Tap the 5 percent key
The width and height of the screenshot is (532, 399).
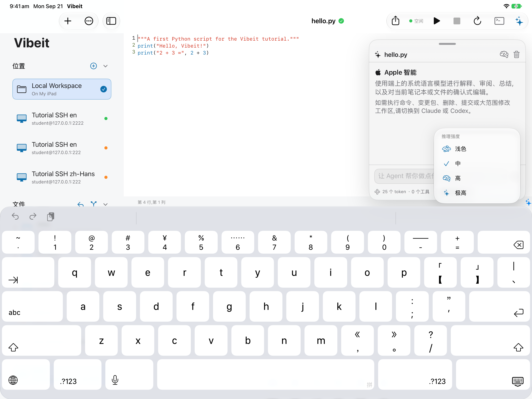click(x=201, y=242)
